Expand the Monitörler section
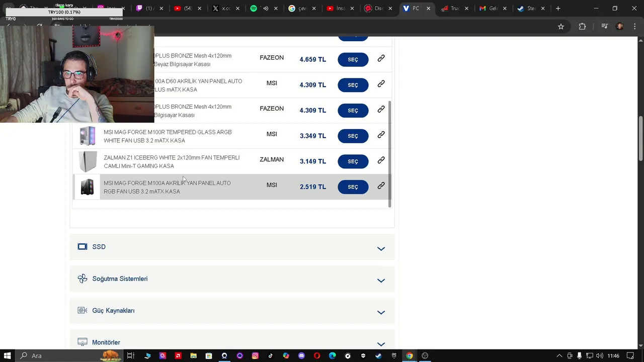The height and width of the screenshot is (362, 644). point(381,344)
